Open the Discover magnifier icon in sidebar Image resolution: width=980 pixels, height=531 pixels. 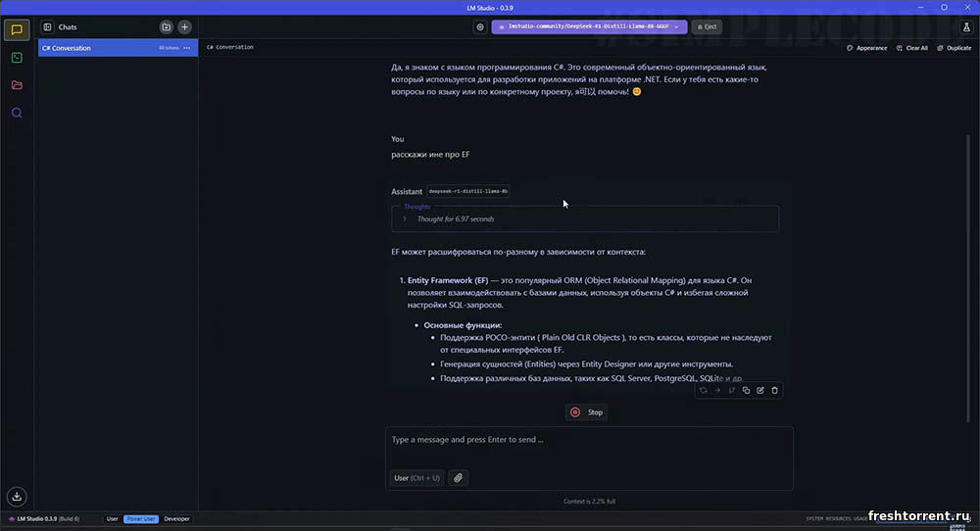[17, 113]
